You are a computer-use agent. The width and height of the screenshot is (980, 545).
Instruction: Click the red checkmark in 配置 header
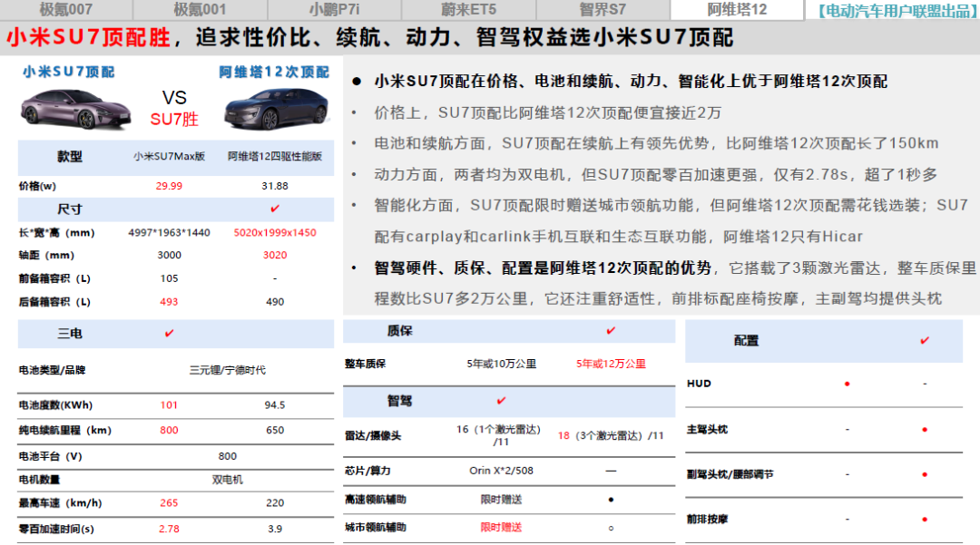(x=925, y=340)
